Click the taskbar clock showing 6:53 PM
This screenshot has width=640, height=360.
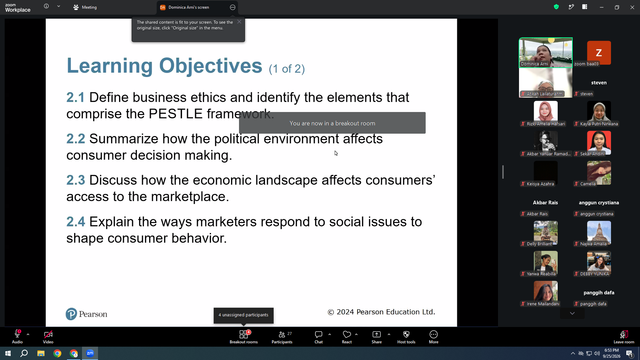tap(611, 353)
